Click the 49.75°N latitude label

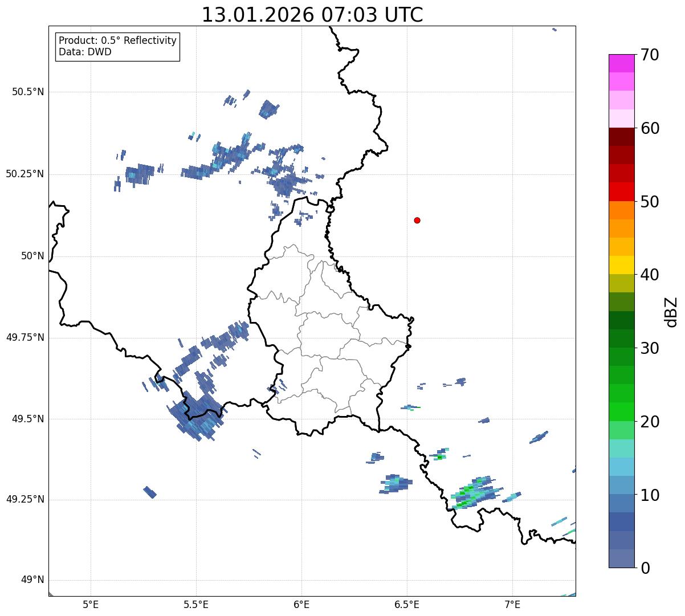point(25,337)
